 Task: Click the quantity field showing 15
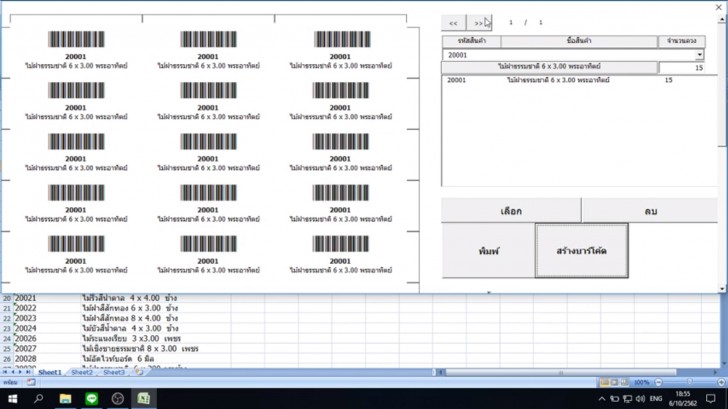pyautogui.click(x=682, y=68)
